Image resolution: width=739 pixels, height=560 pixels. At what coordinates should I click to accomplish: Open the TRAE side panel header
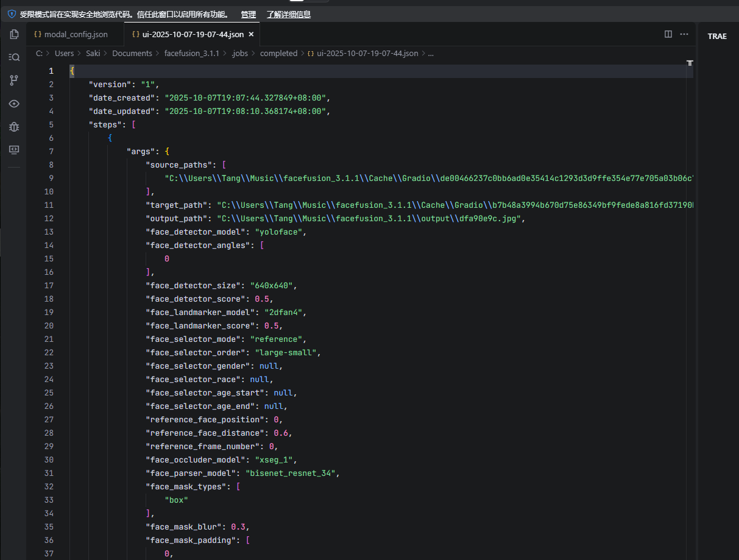point(717,37)
